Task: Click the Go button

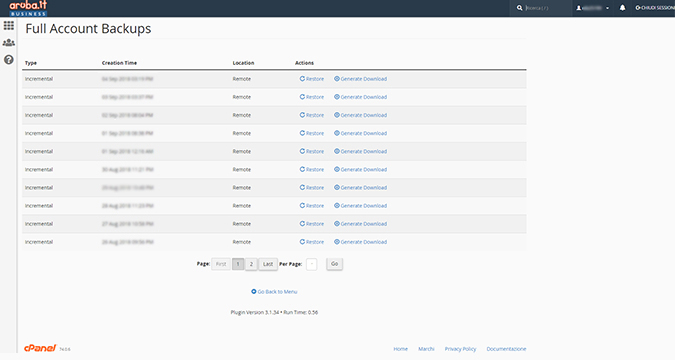Action: pos(334,264)
